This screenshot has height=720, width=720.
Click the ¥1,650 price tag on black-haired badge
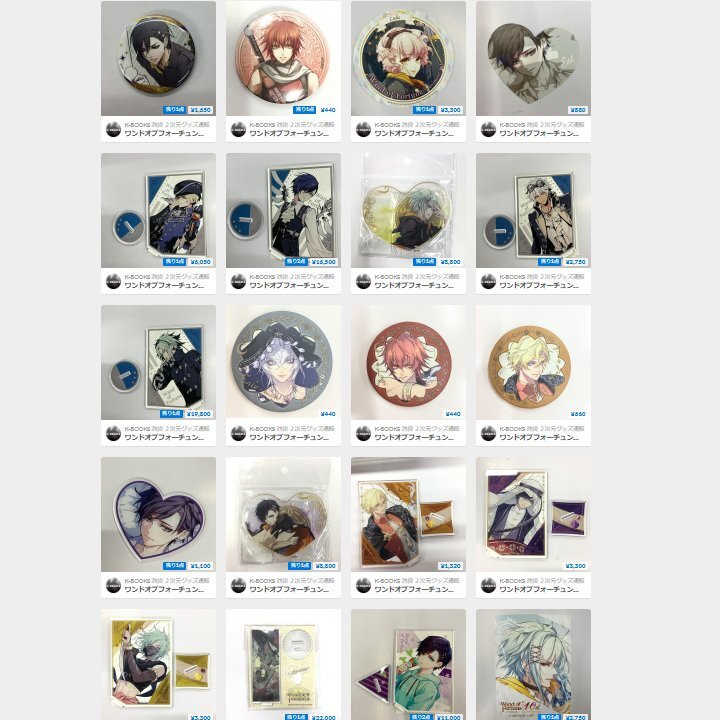tap(201, 110)
